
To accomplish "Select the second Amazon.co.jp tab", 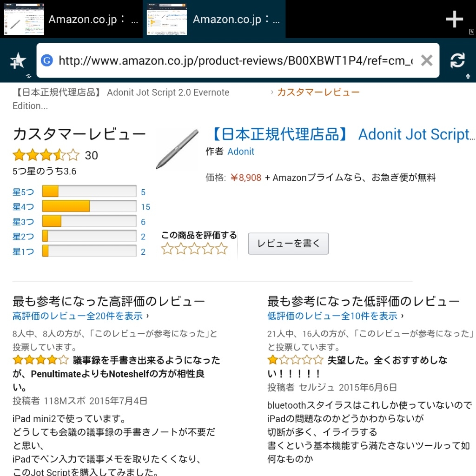I will (x=214, y=19).
